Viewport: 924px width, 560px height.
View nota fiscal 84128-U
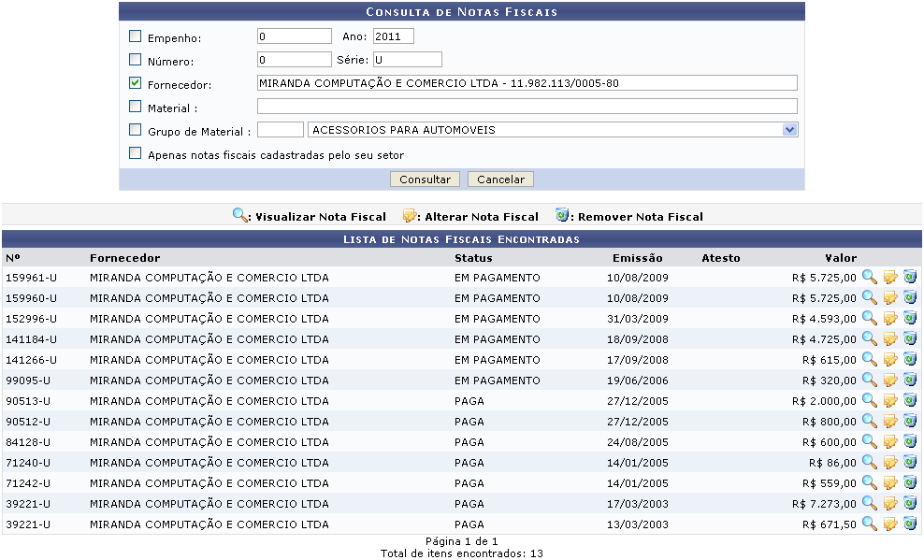pyautogui.click(x=869, y=441)
